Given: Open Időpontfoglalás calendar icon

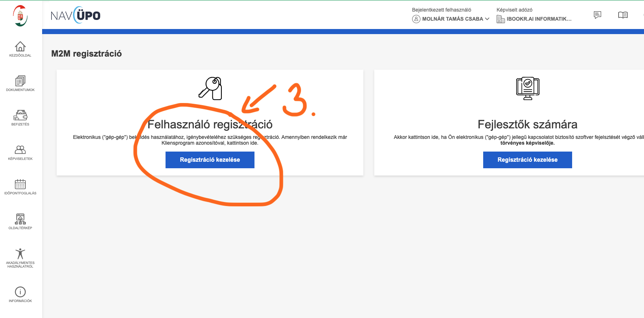Looking at the screenshot, I should coord(20,184).
